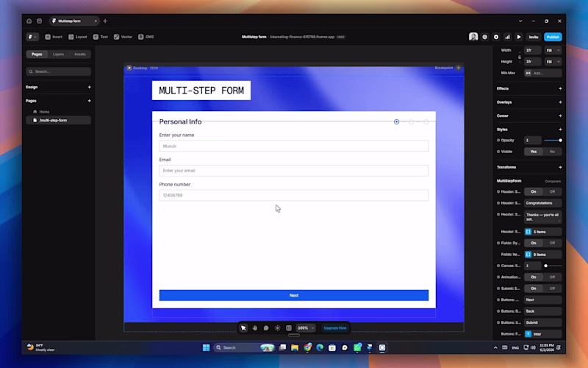
Task: Click the Min Max Add field
Action: pos(542,73)
